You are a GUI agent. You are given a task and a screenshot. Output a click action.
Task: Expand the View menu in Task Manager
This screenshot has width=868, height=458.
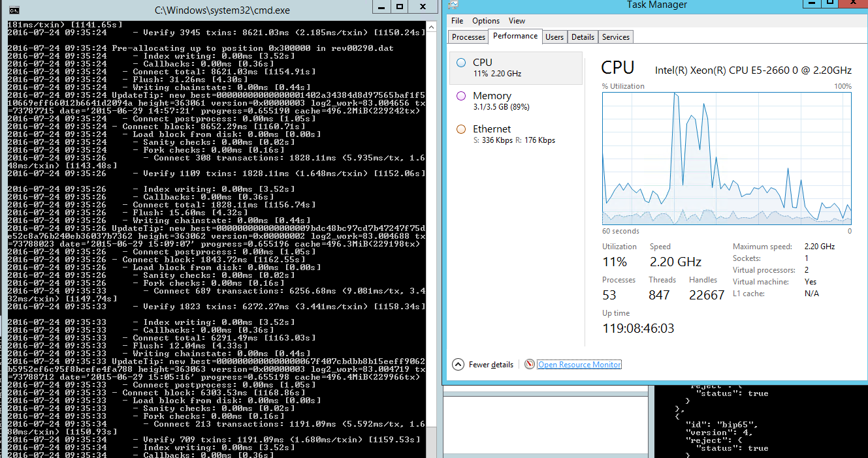pyautogui.click(x=517, y=21)
